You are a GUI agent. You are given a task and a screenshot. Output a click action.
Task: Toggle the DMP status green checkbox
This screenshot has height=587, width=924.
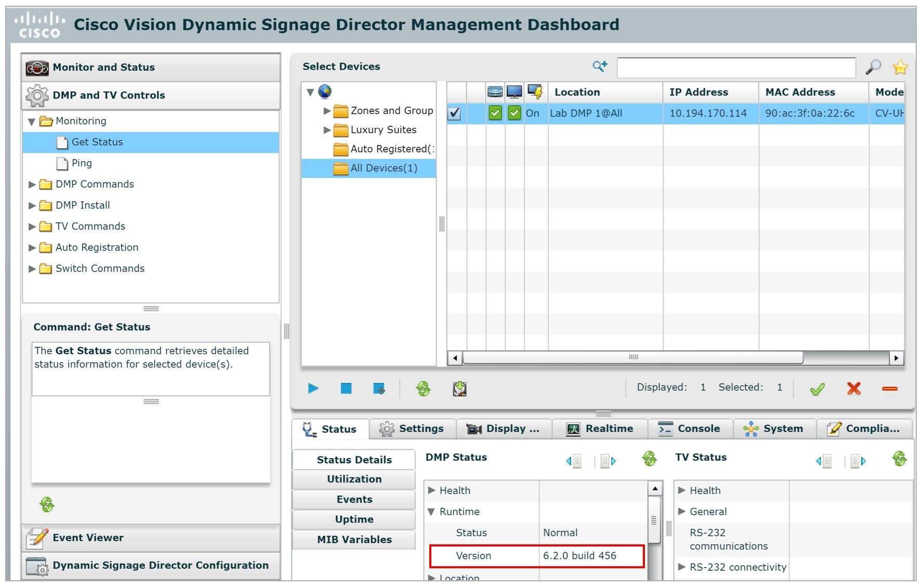(494, 113)
